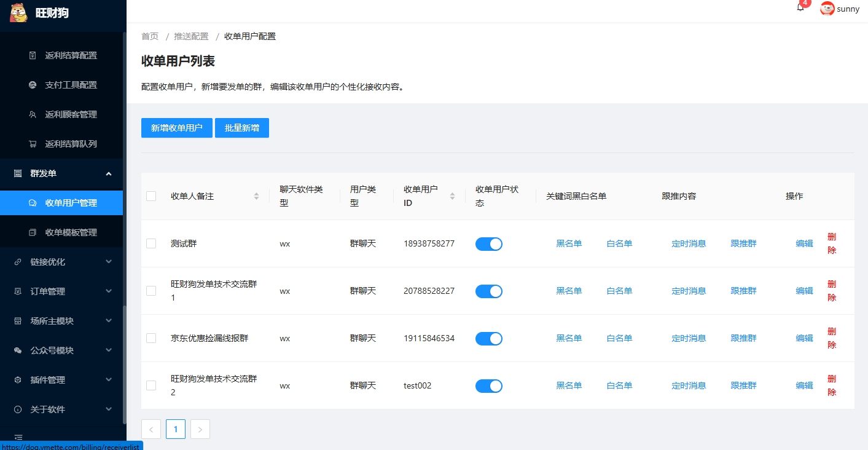The width and height of the screenshot is (868, 450).
Task: Click the 收单模板管理 sidebar icon
Action: point(33,232)
